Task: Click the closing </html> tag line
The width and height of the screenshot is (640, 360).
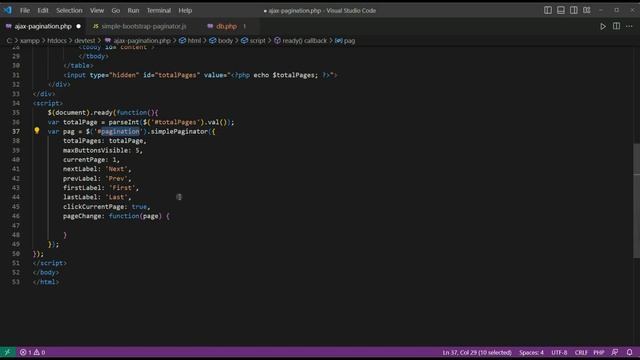Action: 46,282
